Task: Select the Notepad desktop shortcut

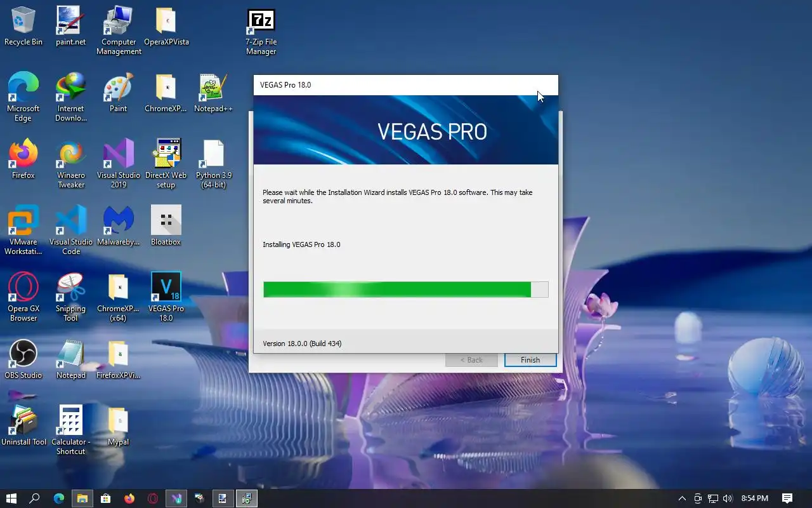Action: (x=70, y=359)
